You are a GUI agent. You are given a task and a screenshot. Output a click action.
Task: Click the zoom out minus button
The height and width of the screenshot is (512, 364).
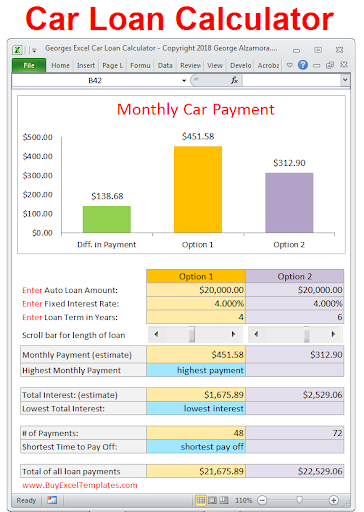tap(262, 500)
